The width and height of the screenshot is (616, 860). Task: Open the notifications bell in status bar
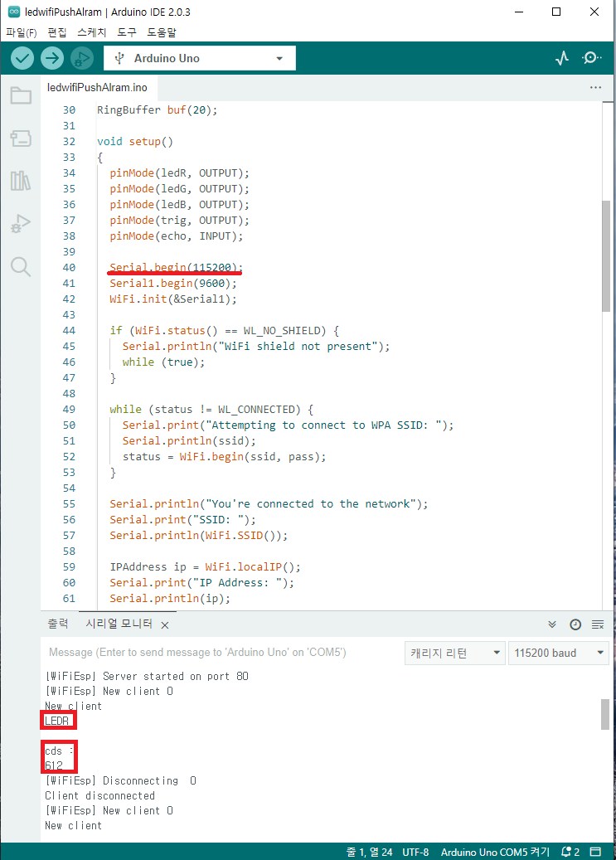pos(570,852)
